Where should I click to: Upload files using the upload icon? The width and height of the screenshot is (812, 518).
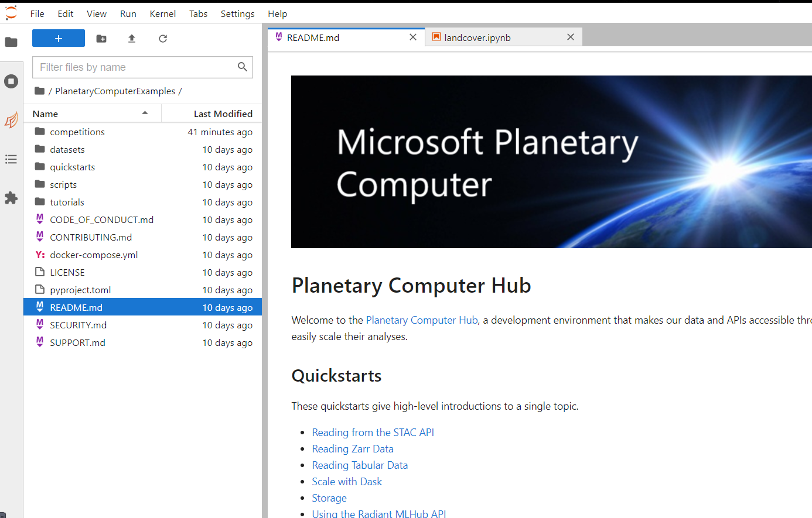pos(131,38)
